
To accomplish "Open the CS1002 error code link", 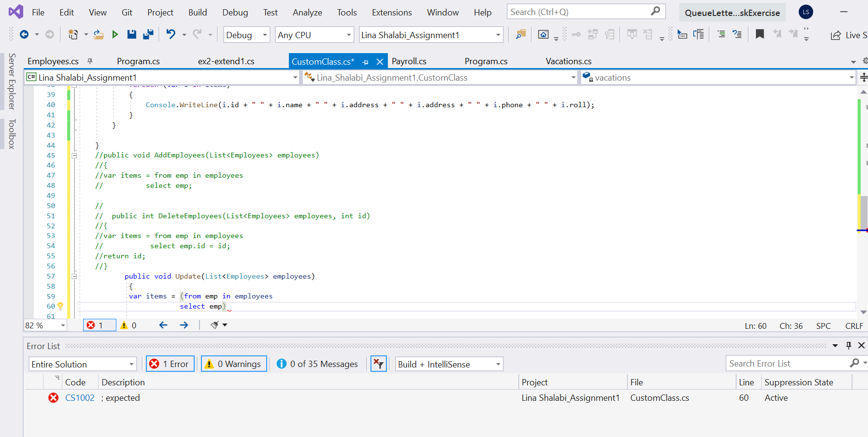I will 80,397.
